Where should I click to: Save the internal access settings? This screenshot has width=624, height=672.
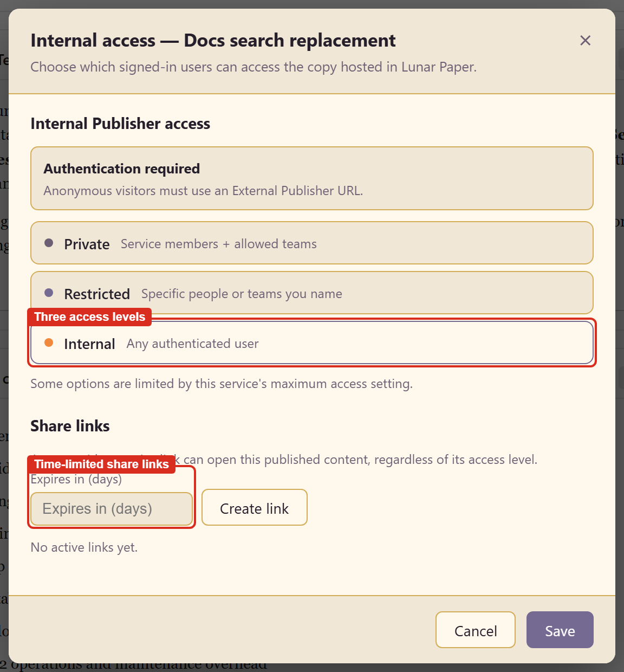[x=560, y=630]
